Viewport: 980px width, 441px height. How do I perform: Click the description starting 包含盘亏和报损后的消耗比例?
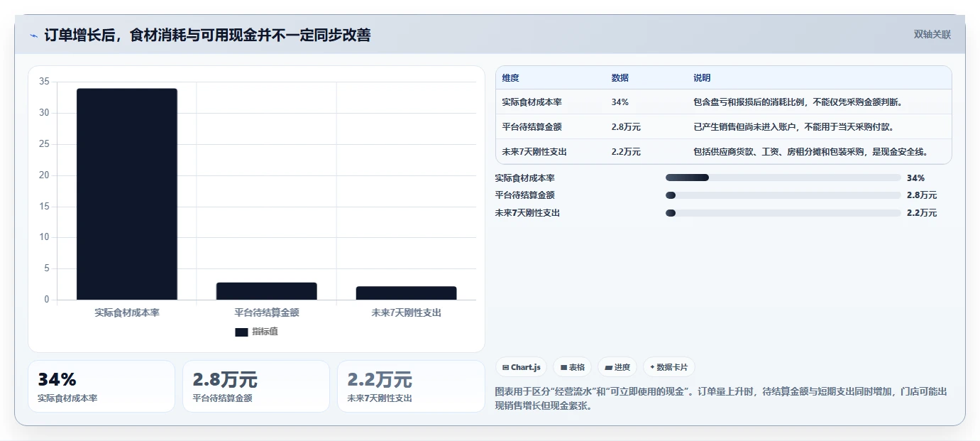tap(798, 102)
